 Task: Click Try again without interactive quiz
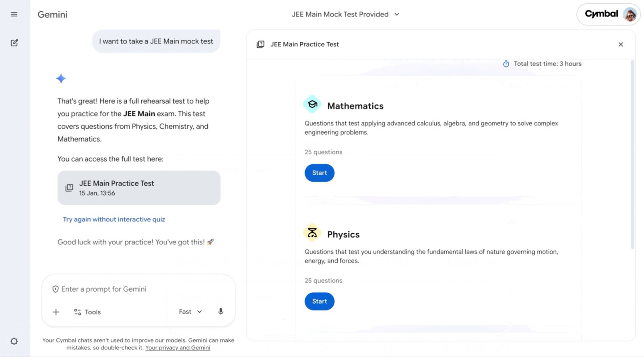pos(114,220)
